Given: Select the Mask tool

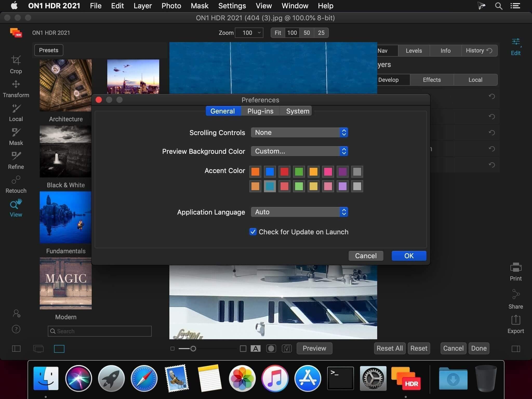Looking at the screenshot, I should click(x=16, y=137).
